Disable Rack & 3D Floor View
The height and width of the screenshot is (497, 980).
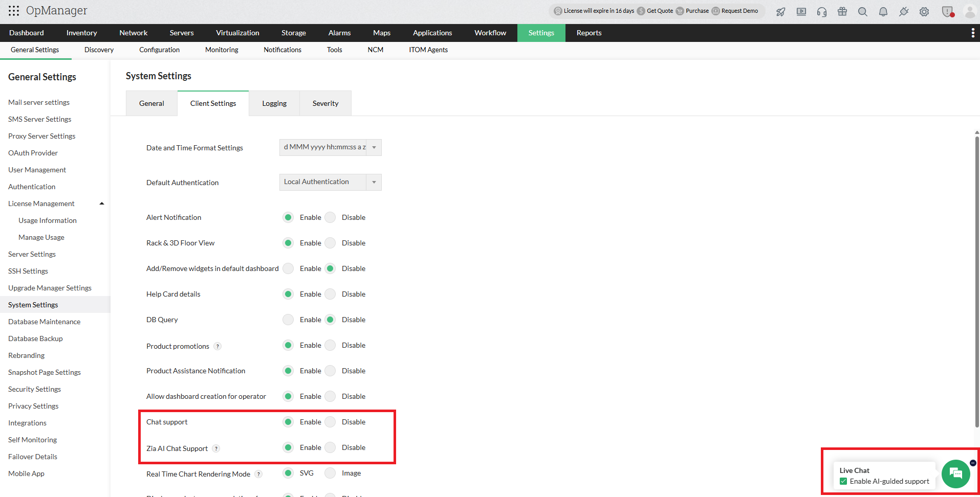330,243
